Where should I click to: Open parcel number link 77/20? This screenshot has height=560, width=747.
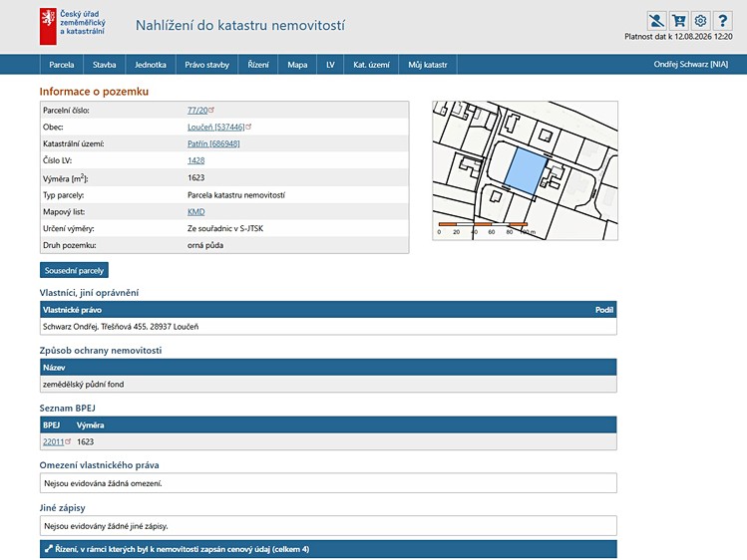click(x=197, y=110)
